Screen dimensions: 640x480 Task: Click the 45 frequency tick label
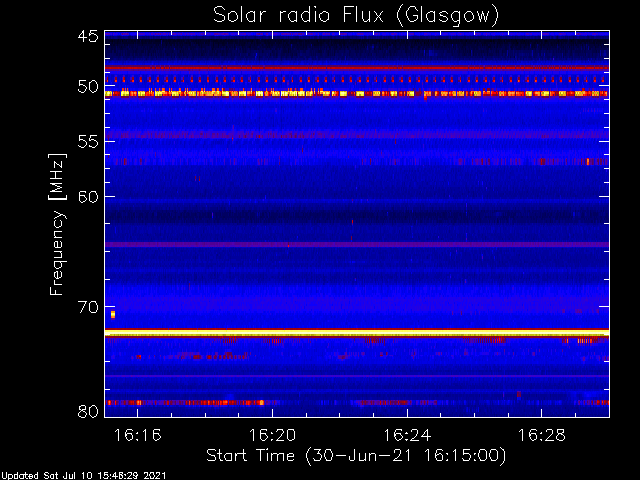[x=88, y=36]
